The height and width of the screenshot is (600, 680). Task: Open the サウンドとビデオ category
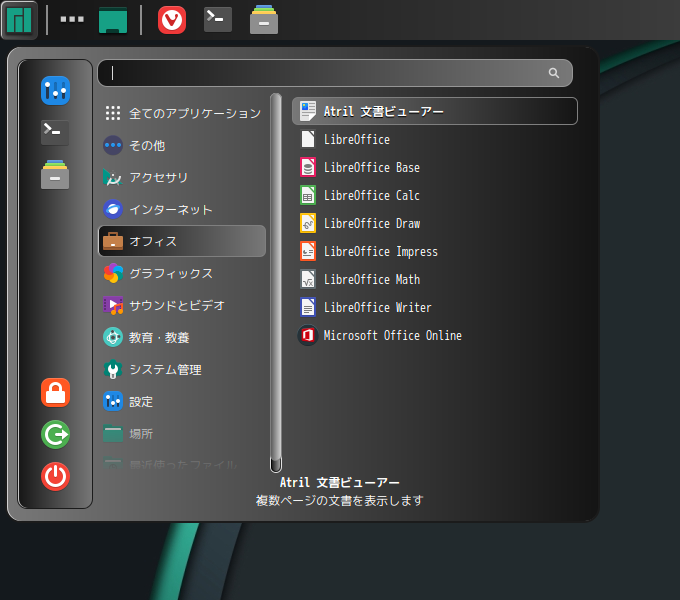click(x=182, y=306)
